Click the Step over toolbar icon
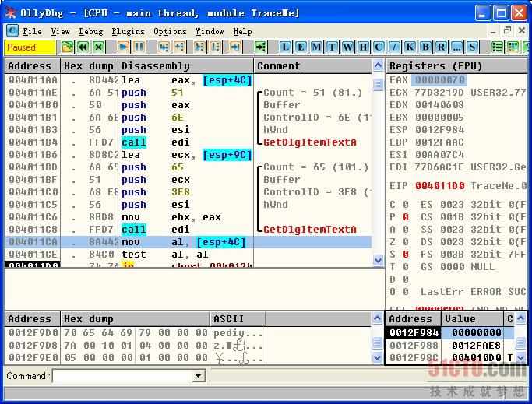 (x=180, y=47)
